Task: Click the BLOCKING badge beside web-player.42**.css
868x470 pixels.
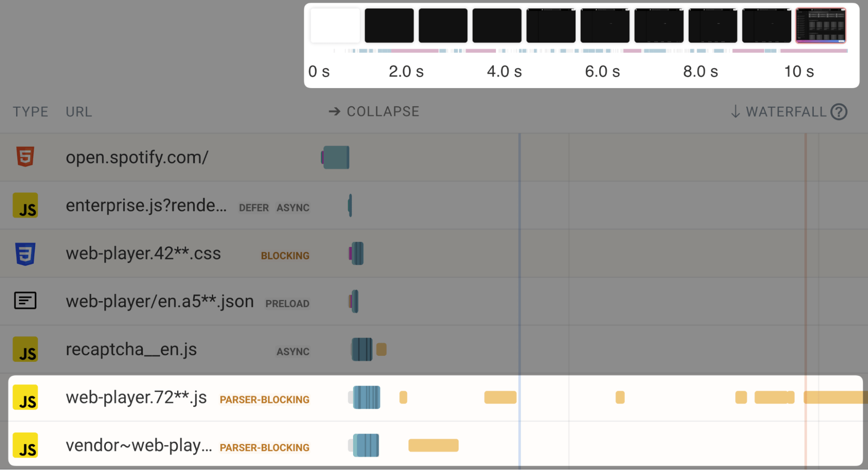Action: [x=285, y=256]
